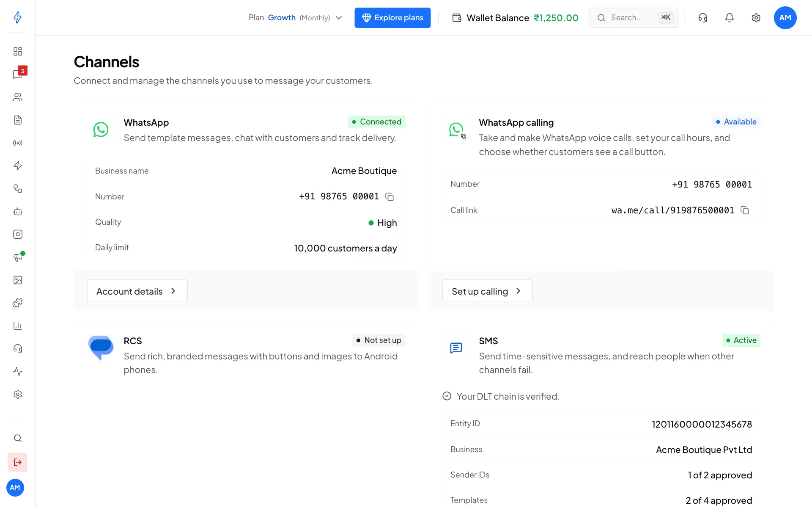Open the broadcast signal icon in sidebar
This screenshot has width=812, height=508.
click(x=17, y=143)
